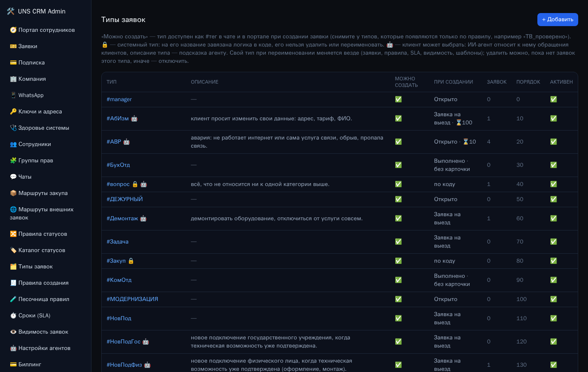
Task: Open the #manager type link
Action: coord(119,99)
